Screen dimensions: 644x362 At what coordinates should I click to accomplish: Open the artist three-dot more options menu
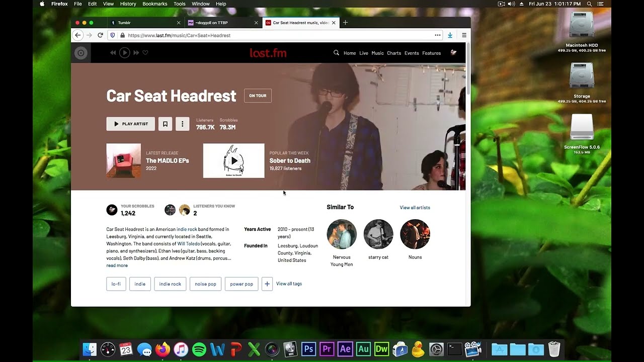[x=182, y=124]
